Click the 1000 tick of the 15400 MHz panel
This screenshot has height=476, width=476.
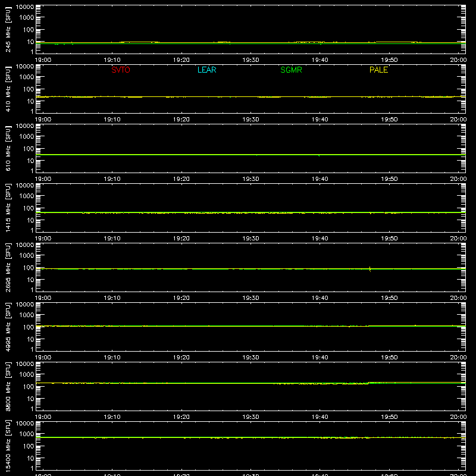pos(27,434)
